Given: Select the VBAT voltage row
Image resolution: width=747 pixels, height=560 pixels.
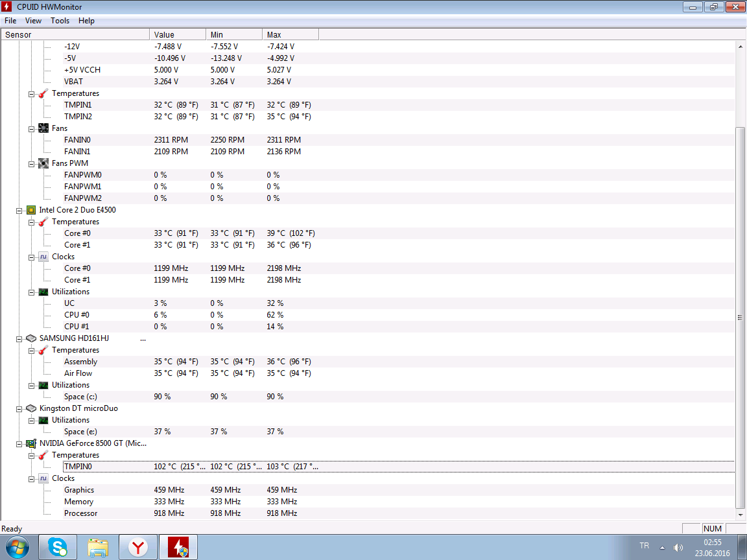Looking at the screenshot, I should pyautogui.click(x=399, y=82).
